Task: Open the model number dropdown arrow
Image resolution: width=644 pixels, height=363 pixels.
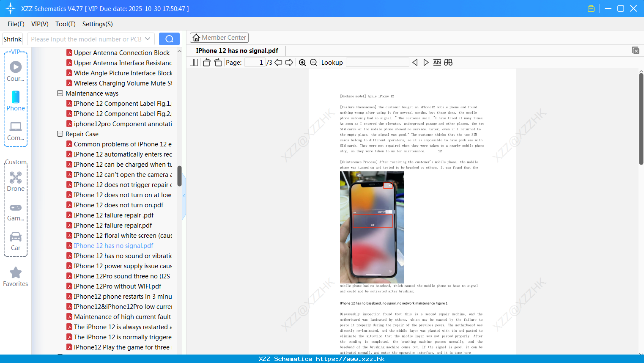Action: 148,39
